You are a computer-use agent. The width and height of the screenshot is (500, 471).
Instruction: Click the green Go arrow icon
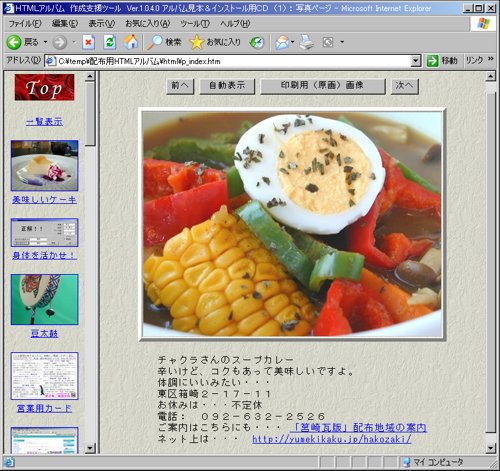tap(432, 61)
